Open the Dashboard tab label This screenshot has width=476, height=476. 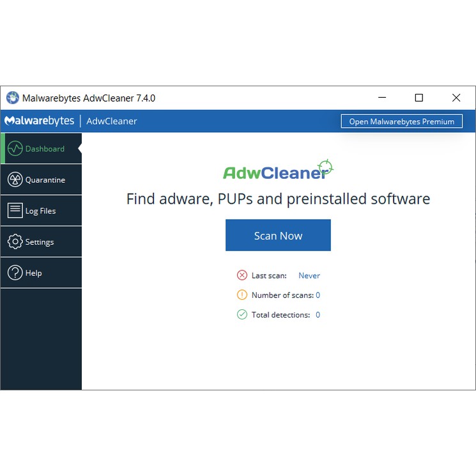(45, 149)
